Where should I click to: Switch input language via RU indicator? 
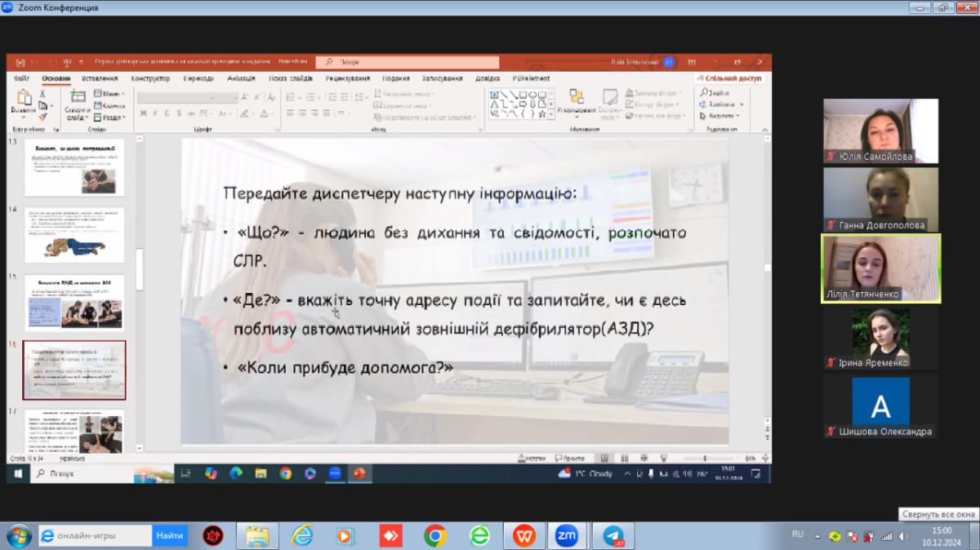798,534
